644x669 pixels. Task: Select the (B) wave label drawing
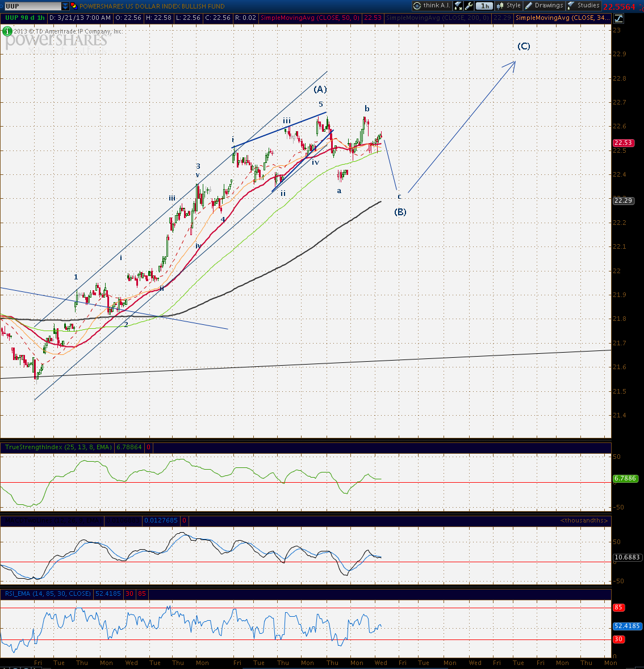[x=400, y=212]
